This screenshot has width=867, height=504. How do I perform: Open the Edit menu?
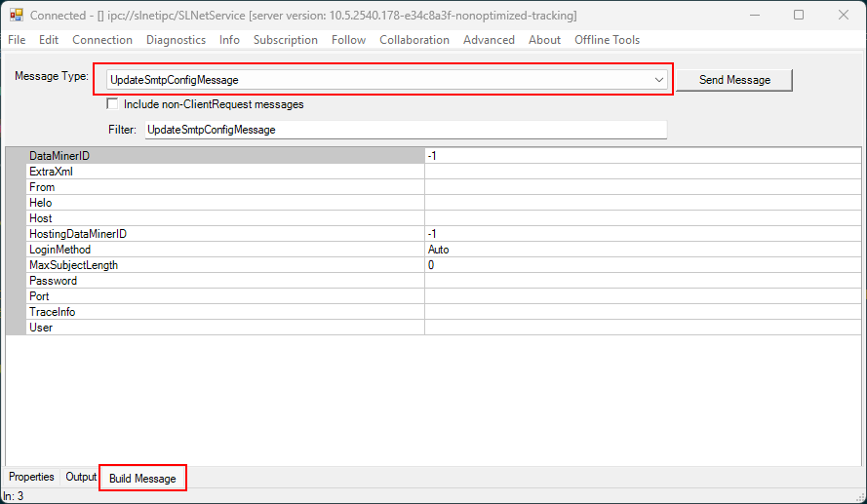click(x=49, y=40)
